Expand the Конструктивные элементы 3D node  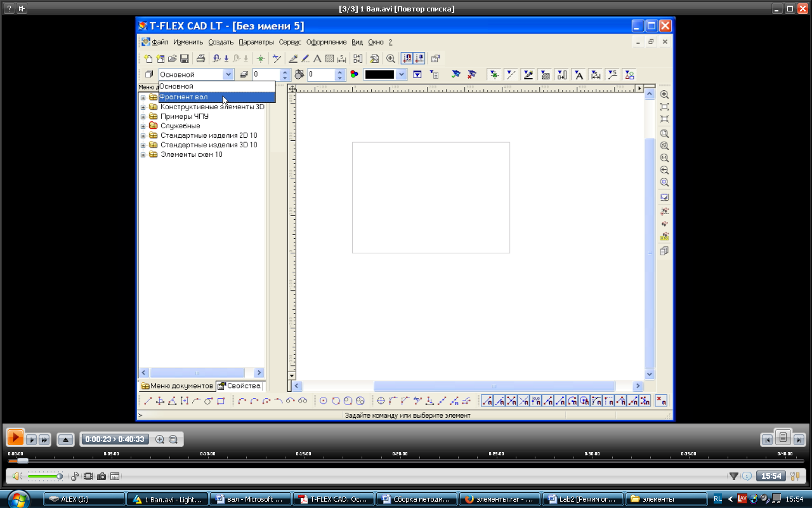[x=143, y=107]
